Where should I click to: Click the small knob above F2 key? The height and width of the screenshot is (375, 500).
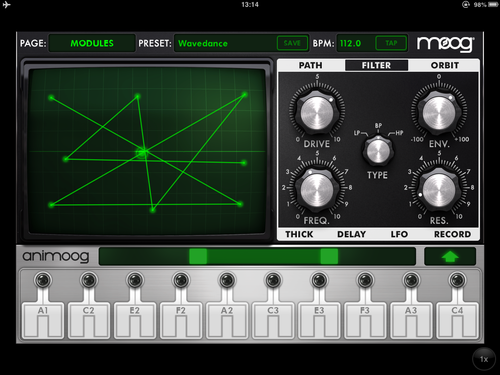[181, 280]
